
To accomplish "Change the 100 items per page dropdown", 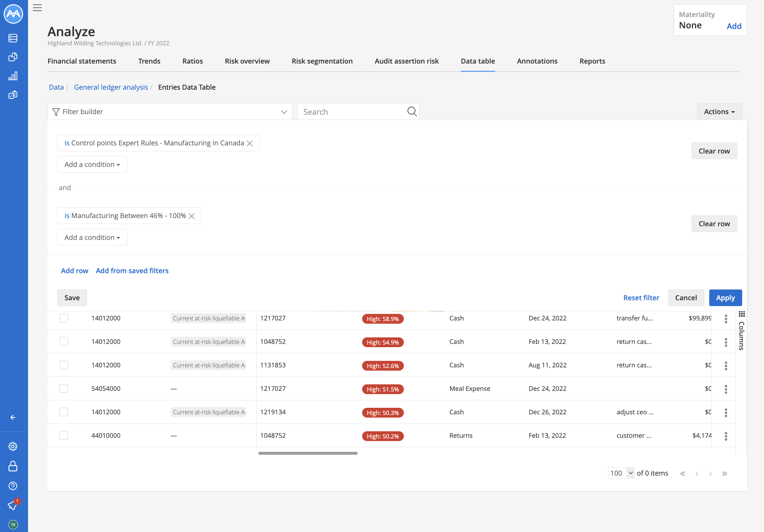I will [x=621, y=473].
